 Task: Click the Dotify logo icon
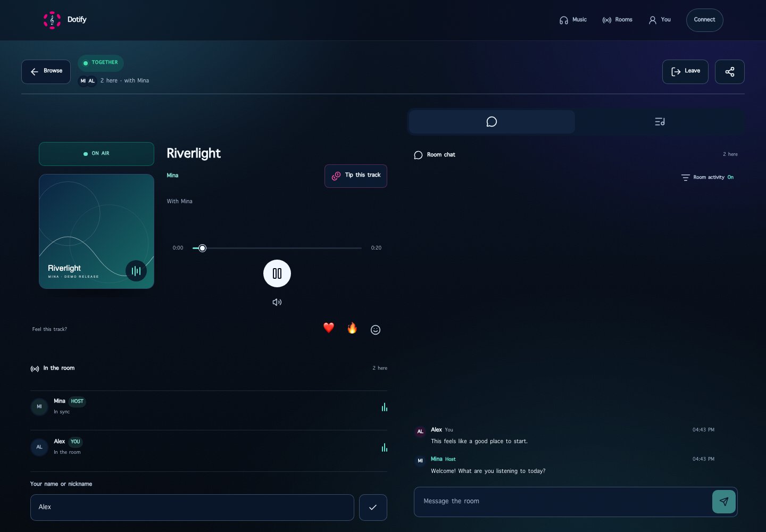click(52, 20)
